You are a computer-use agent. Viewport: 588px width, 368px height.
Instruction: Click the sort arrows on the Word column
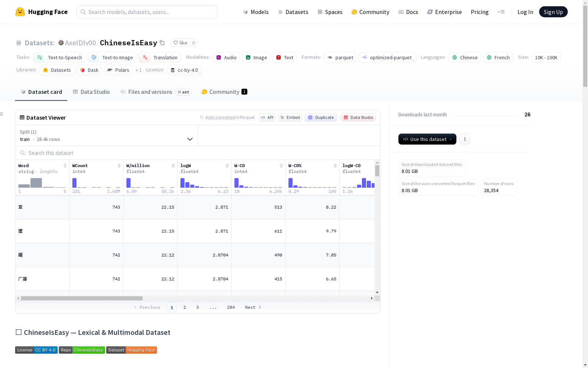(x=65, y=166)
